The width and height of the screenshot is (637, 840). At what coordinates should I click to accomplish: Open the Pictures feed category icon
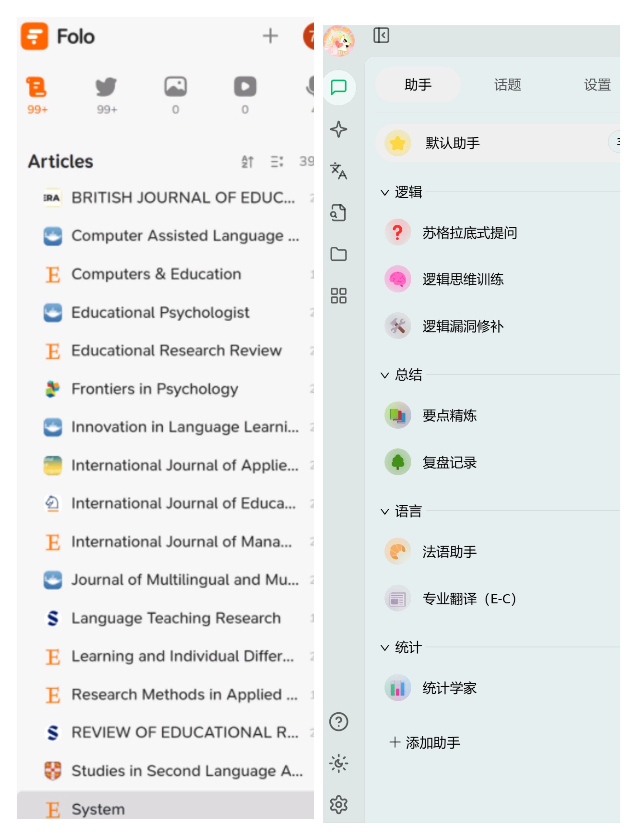[x=176, y=87]
